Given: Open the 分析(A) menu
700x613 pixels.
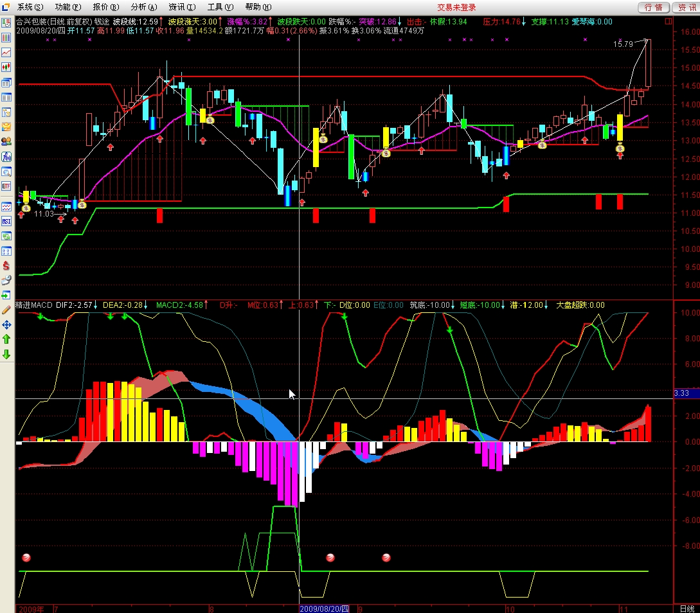Looking at the screenshot, I should click(x=143, y=7).
